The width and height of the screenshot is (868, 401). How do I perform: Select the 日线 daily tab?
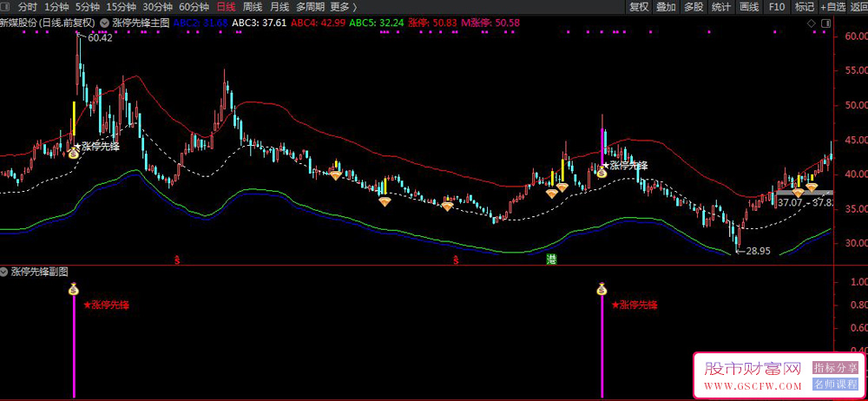click(226, 7)
